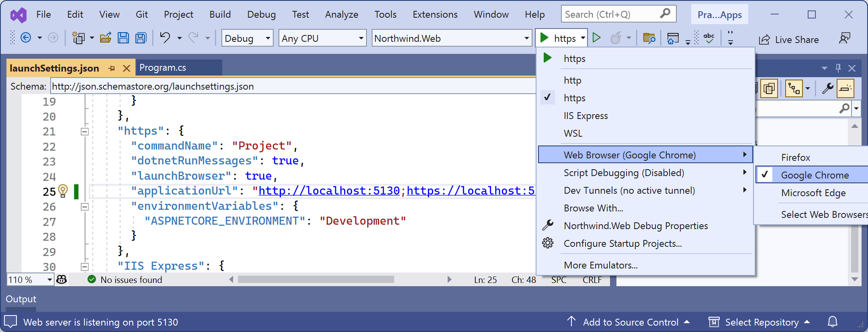This screenshot has height=332, width=868.
Task: Click the side panel's hierarchy view icon
Action: click(x=794, y=88)
